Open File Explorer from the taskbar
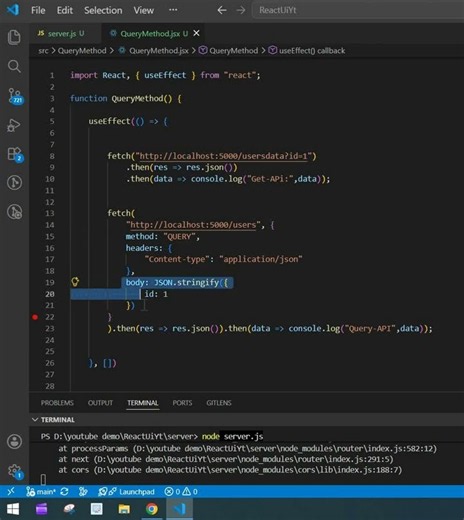The height and width of the screenshot is (520, 464). pyautogui.click(x=124, y=509)
